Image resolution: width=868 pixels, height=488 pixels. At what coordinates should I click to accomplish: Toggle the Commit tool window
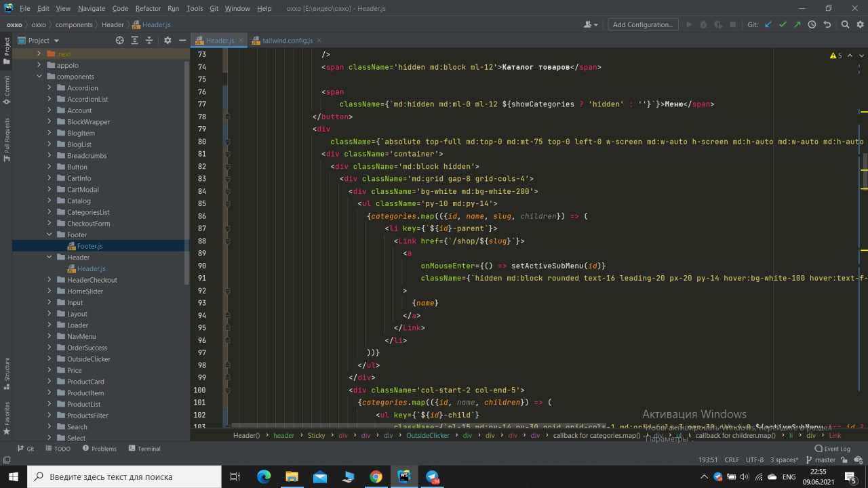[7, 90]
